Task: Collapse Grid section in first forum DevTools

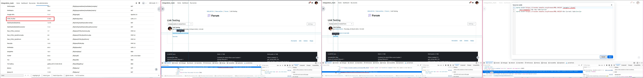Action: (292, 72)
